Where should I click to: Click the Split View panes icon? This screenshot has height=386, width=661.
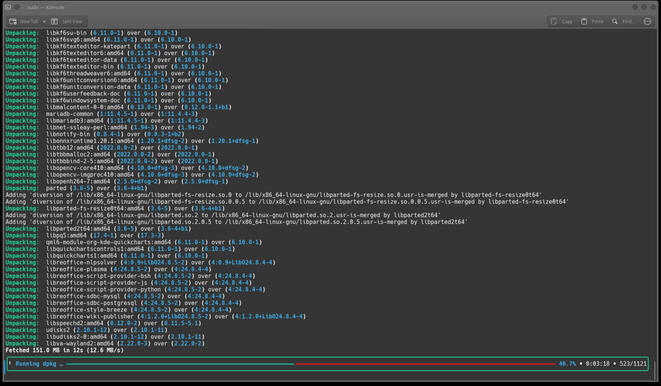[54, 21]
